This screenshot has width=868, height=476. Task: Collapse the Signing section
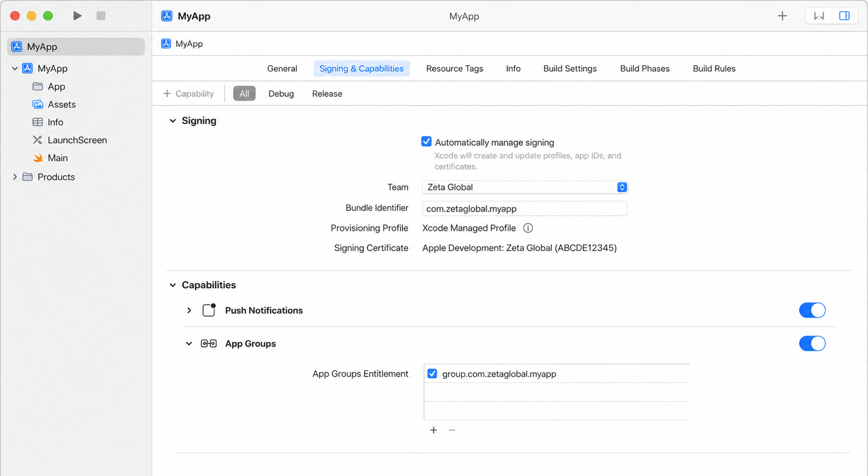[173, 121]
